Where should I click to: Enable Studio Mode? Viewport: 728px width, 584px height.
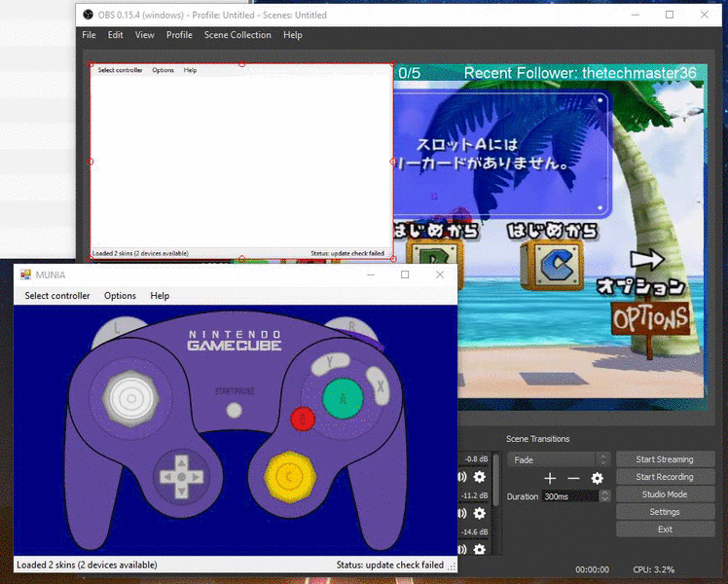click(665, 494)
